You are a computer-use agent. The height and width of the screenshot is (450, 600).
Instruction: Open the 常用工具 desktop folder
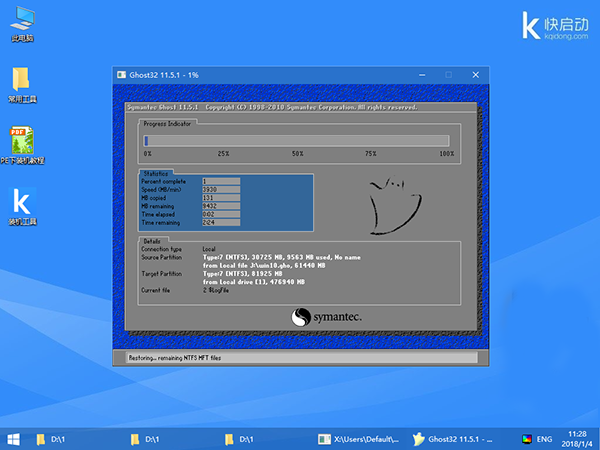coord(22,85)
